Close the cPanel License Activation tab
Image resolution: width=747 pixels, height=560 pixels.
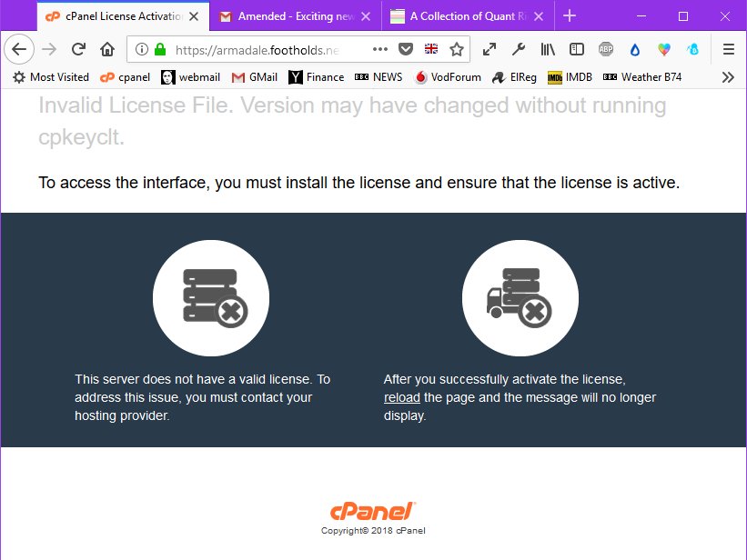click(194, 16)
